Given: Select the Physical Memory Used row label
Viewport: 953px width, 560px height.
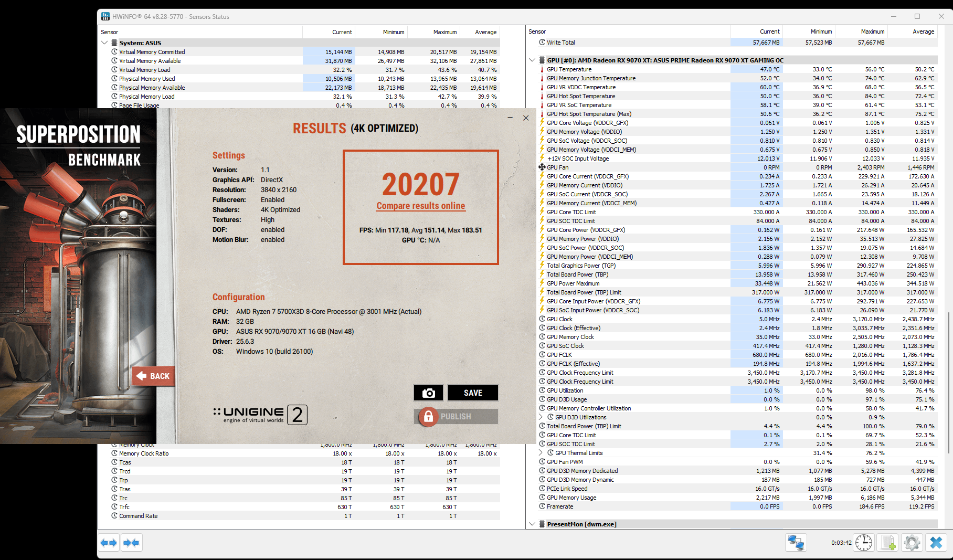Looking at the screenshot, I should [x=147, y=79].
